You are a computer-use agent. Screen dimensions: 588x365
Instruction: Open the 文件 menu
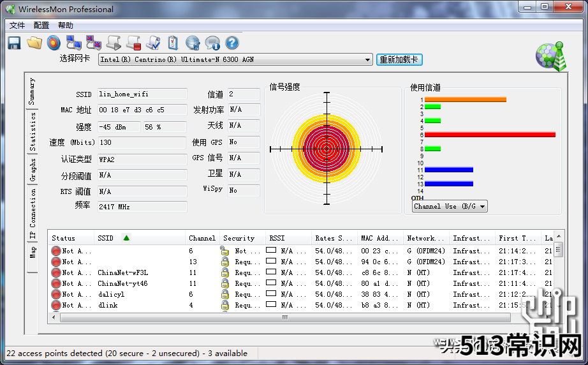tap(17, 26)
